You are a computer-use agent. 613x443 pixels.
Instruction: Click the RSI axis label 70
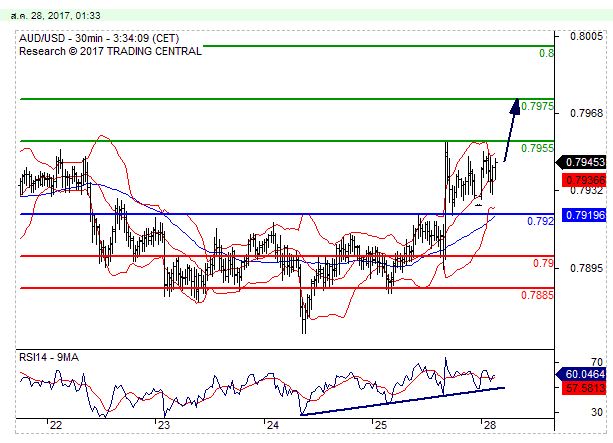tap(597, 362)
